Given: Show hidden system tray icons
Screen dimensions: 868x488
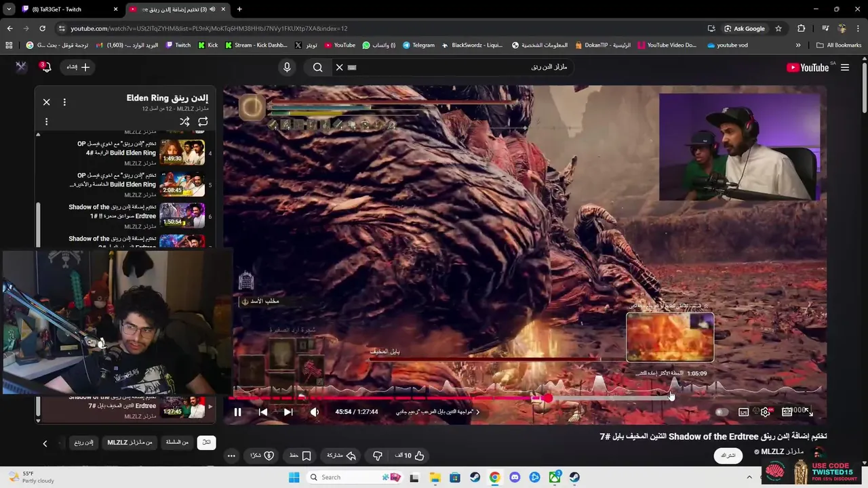Looking at the screenshot, I should pos(749,477).
